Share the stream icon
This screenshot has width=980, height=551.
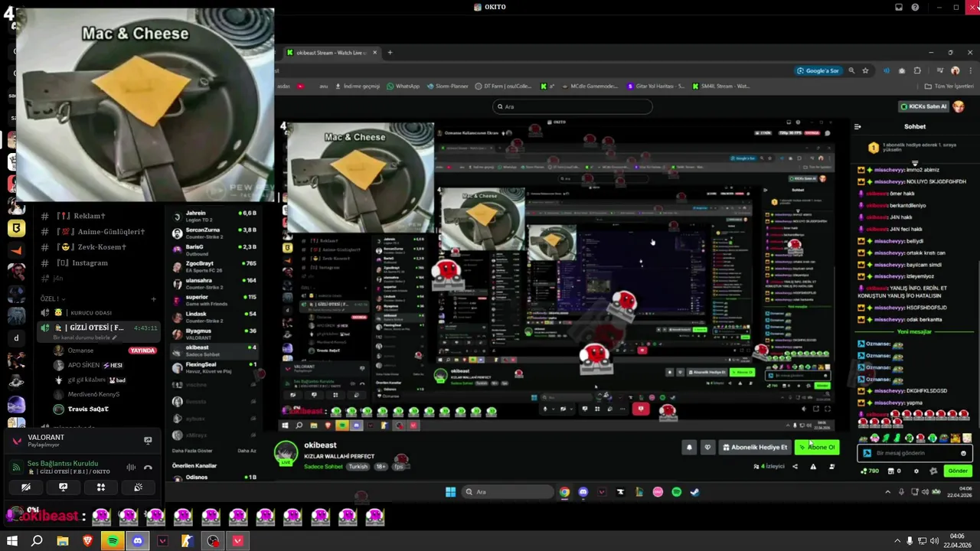pos(795,467)
